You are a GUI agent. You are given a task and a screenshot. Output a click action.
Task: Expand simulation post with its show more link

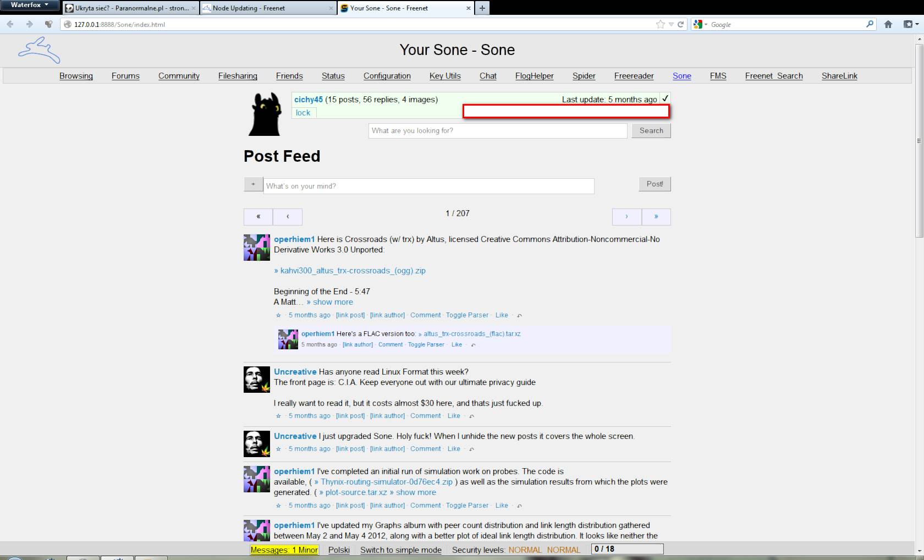(x=413, y=492)
